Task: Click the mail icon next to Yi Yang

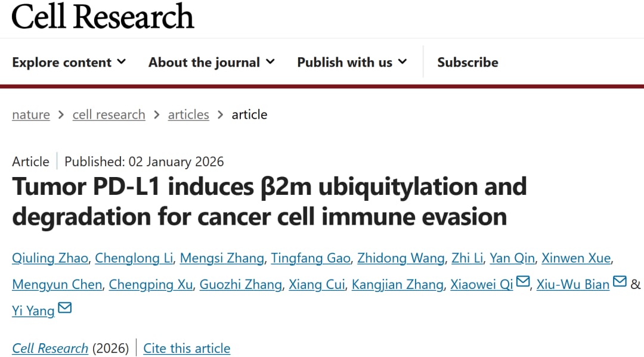Action: tap(64, 308)
